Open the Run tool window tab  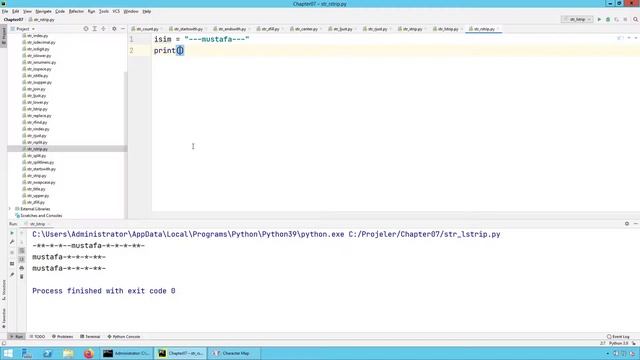(16, 337)
